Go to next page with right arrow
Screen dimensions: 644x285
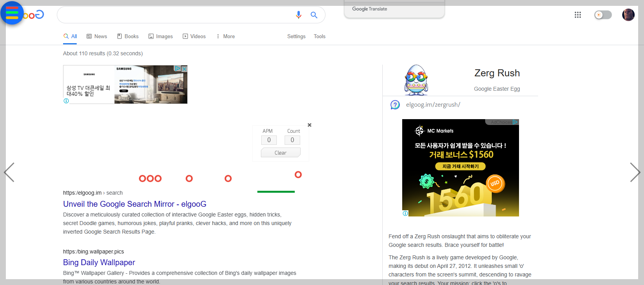(635, 172)
